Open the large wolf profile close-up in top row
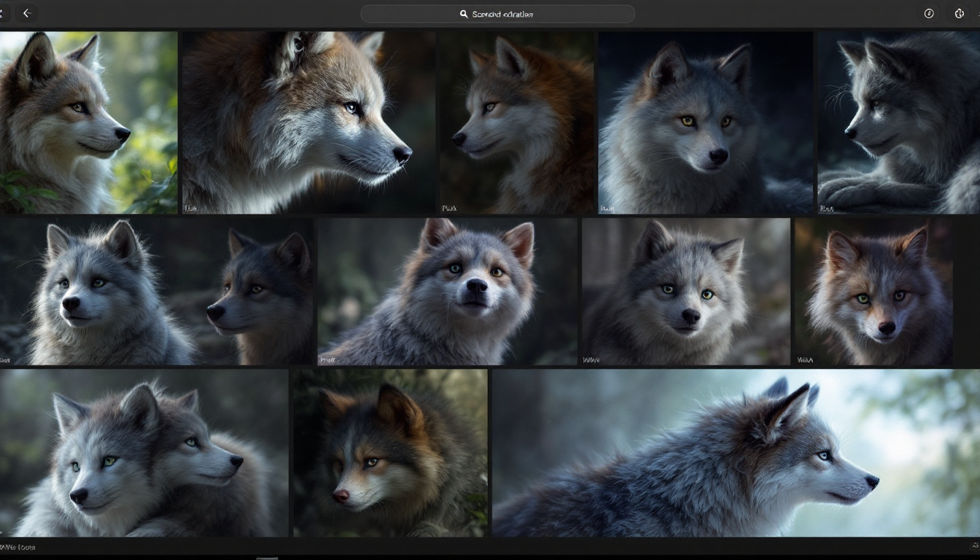 click(308, 122)
